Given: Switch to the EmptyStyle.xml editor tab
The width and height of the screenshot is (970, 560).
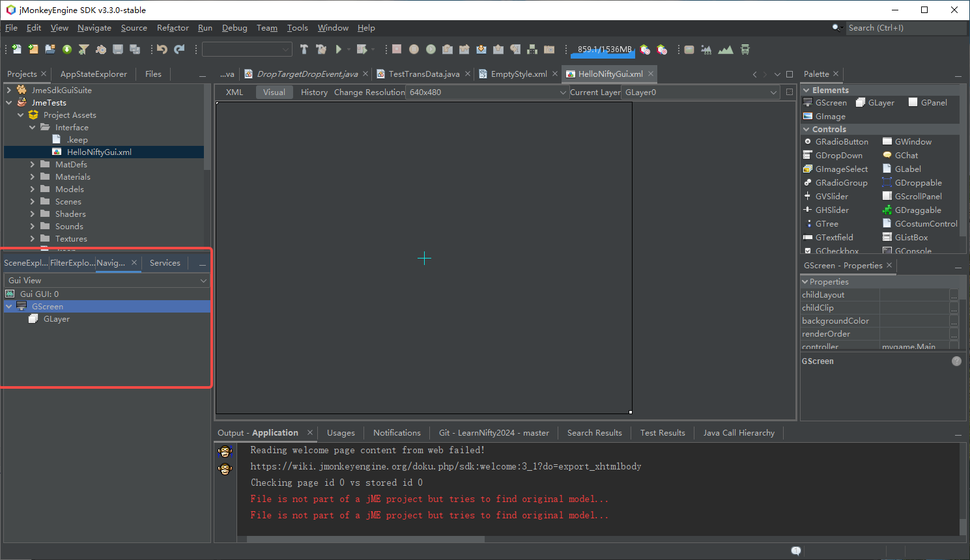Looking at the screenshot, I should tap(519, 74).
